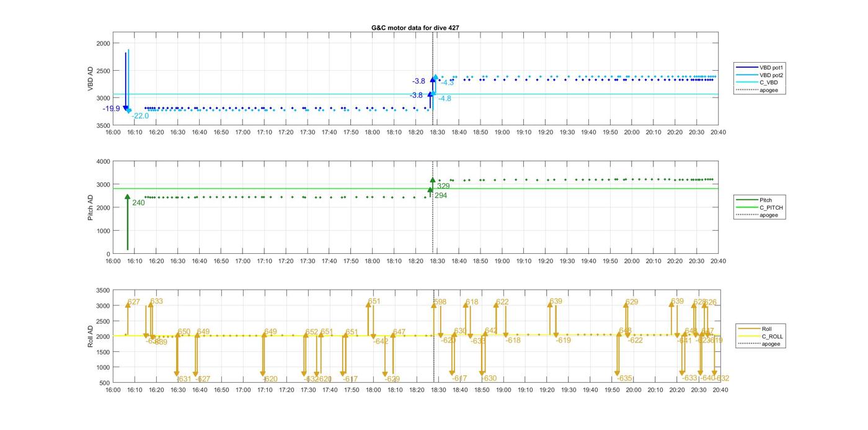Click the "-622" roll data label

(635, 341)
